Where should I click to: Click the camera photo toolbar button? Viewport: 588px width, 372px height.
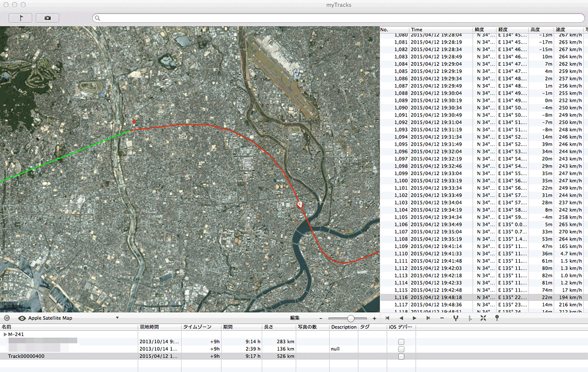click(47, 18)
